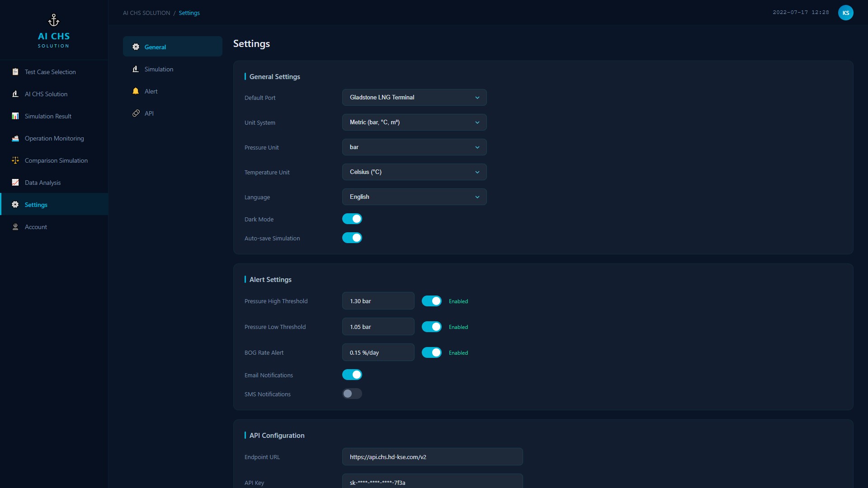Click the Account person icon
The image size is (868, 488).
(15, 227)
